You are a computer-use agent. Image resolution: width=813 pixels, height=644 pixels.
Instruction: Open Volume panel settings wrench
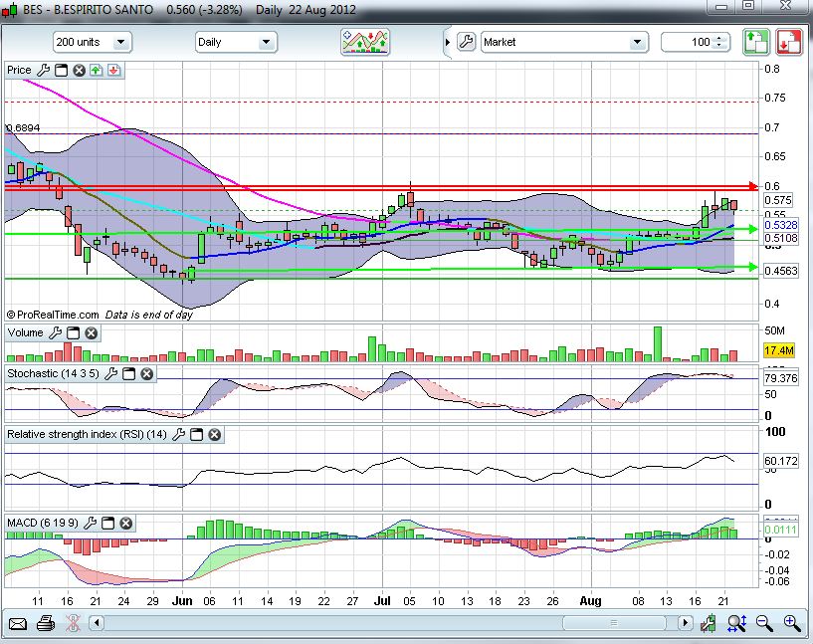click(x=56, y=332)
